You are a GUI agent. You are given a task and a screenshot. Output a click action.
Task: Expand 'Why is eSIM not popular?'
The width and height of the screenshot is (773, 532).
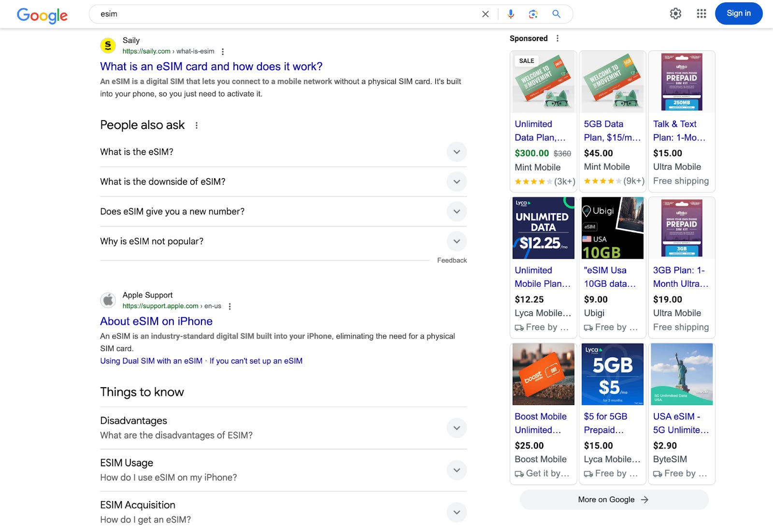(283, 241)
